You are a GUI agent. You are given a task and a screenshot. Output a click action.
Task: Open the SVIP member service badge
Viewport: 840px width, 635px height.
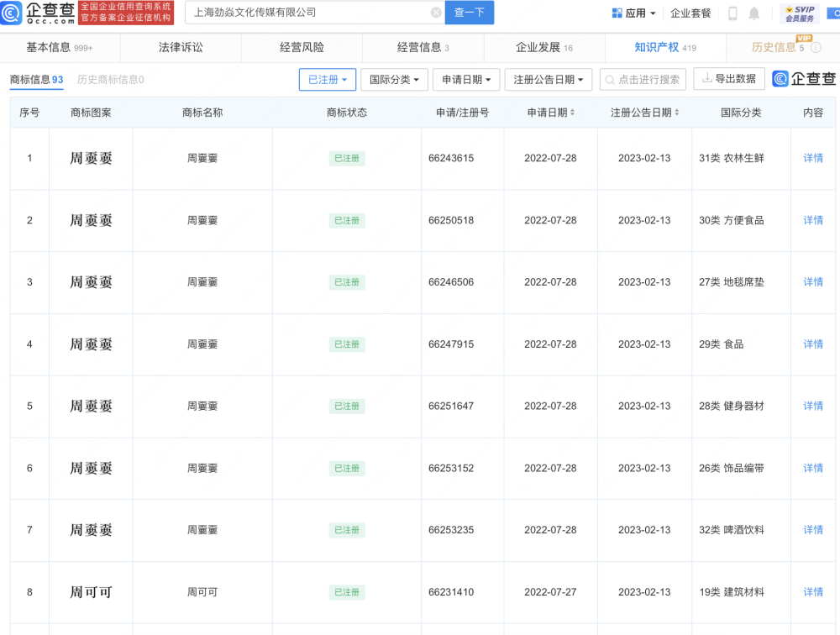(800, 13)
